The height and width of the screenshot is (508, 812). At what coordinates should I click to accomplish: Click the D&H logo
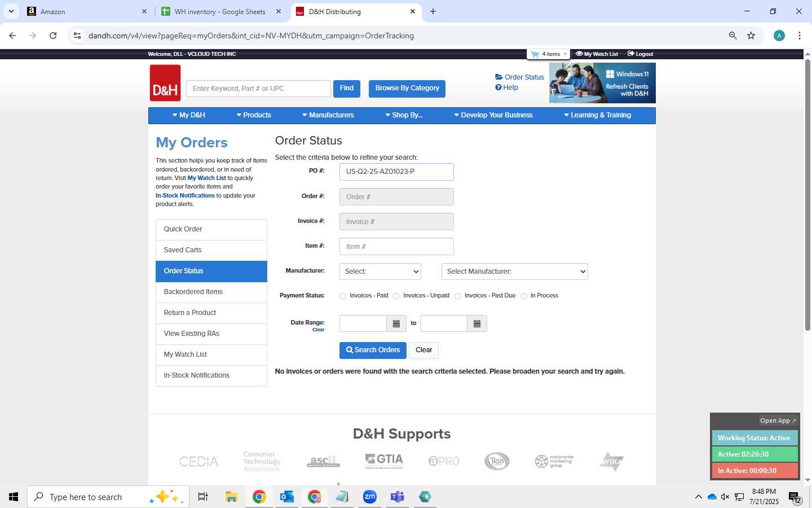(165, 83)
